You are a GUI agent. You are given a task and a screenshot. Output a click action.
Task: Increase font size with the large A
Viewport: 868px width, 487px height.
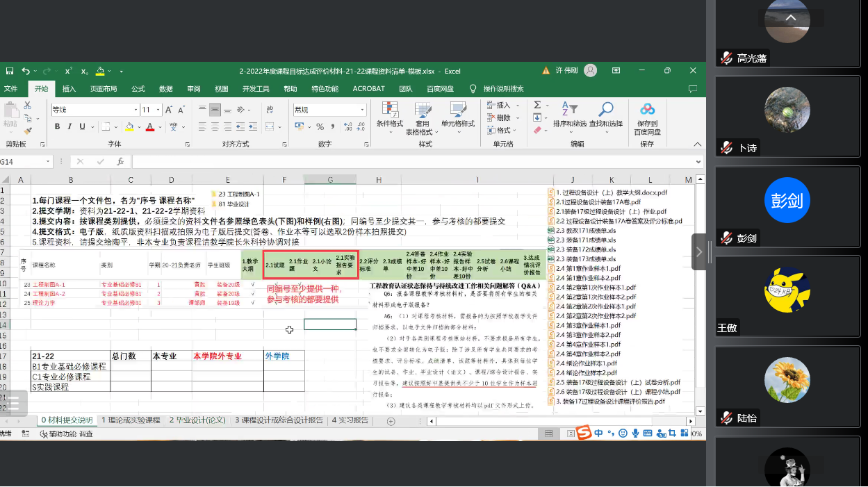point(167,110)
